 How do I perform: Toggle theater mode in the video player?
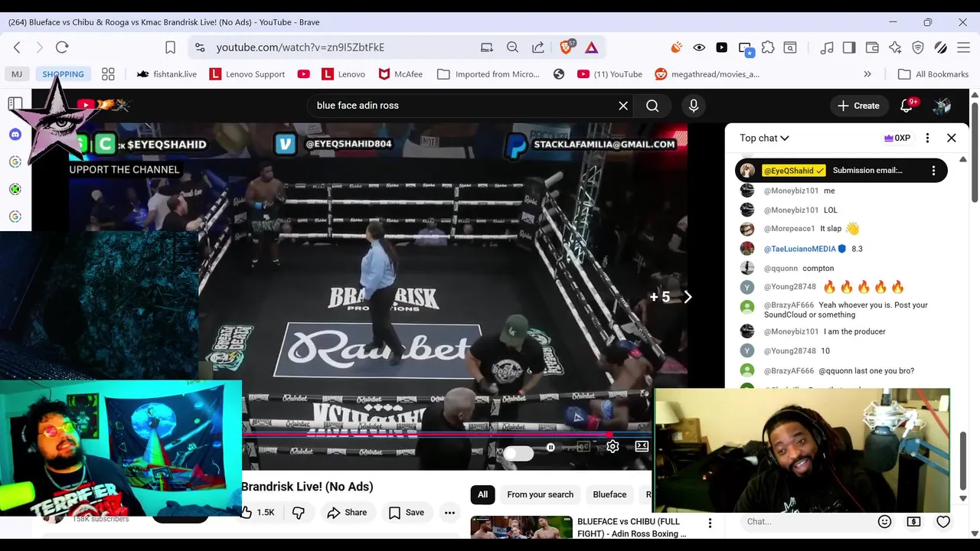click(x=642, y=447)
